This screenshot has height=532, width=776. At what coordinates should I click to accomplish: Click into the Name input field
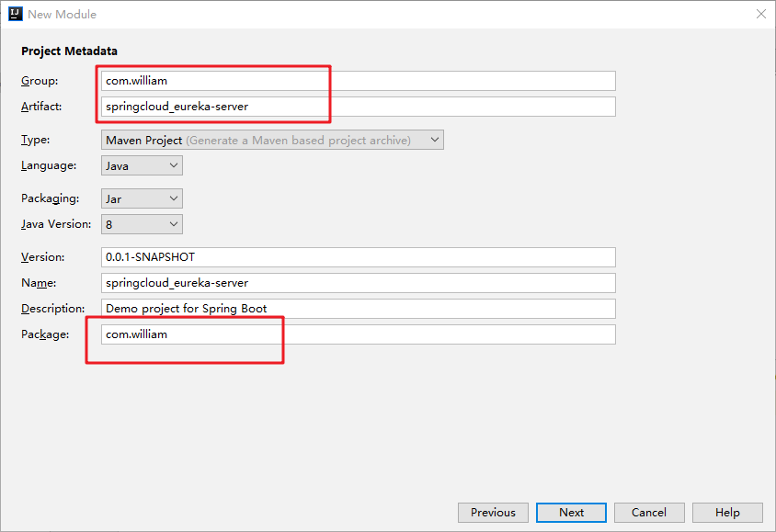[359, 283]
